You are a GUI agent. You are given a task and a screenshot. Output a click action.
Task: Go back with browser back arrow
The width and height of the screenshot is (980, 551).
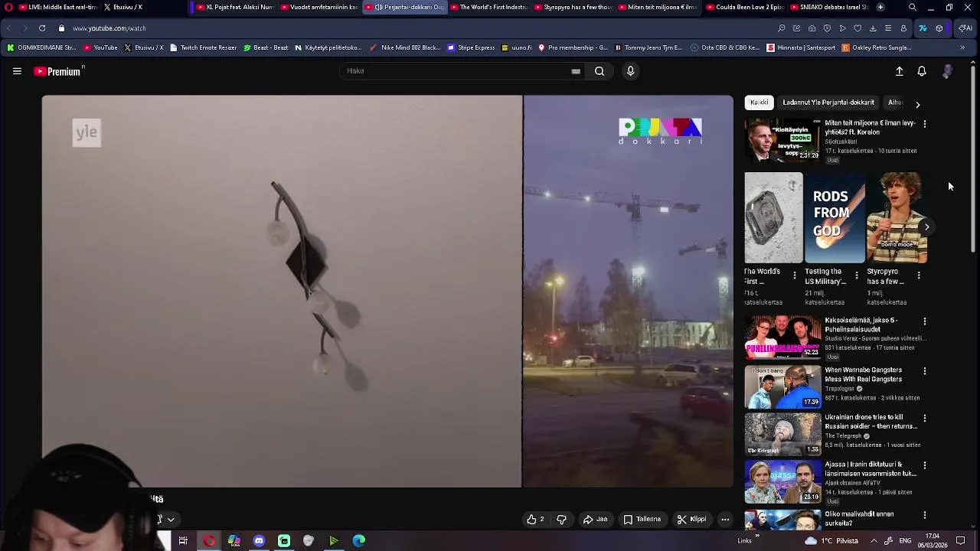click(8, 28)
